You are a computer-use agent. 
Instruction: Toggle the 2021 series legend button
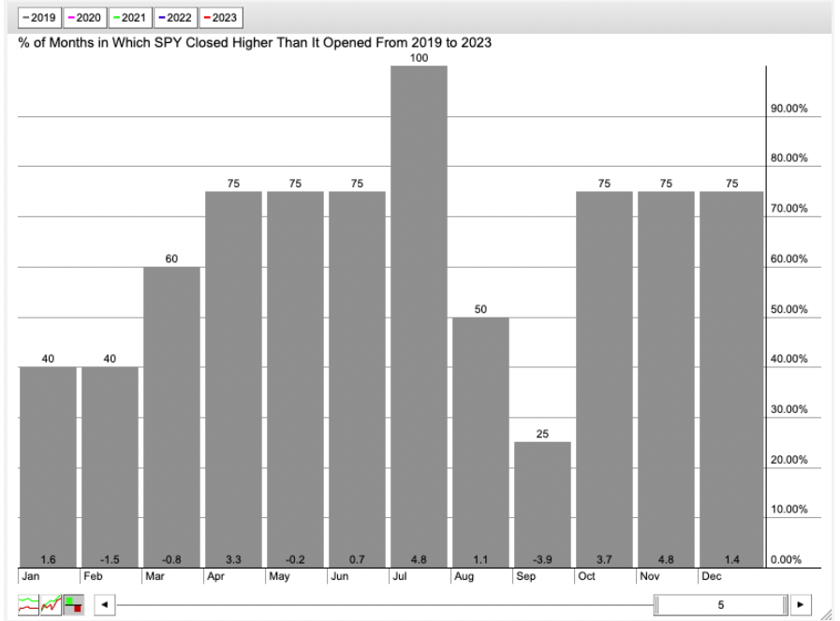coord(130,18)
